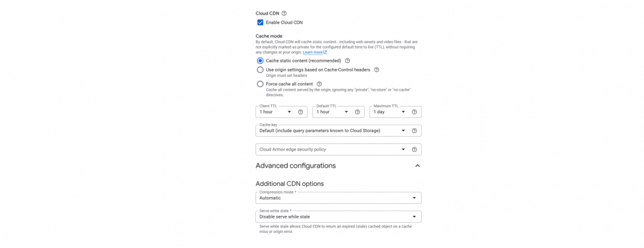Expand Cache key dropdown
This screenshot has height=248, width=644.
333,131
